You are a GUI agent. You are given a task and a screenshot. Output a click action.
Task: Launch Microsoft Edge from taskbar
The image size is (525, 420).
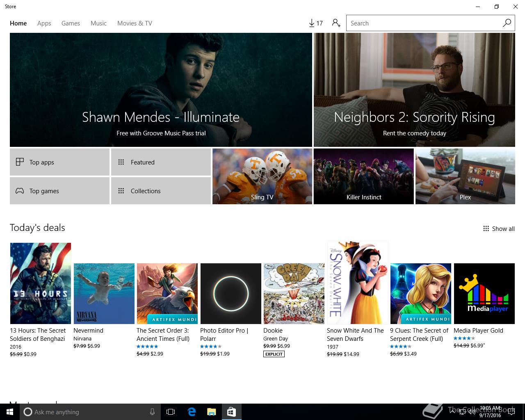point(192,412)
